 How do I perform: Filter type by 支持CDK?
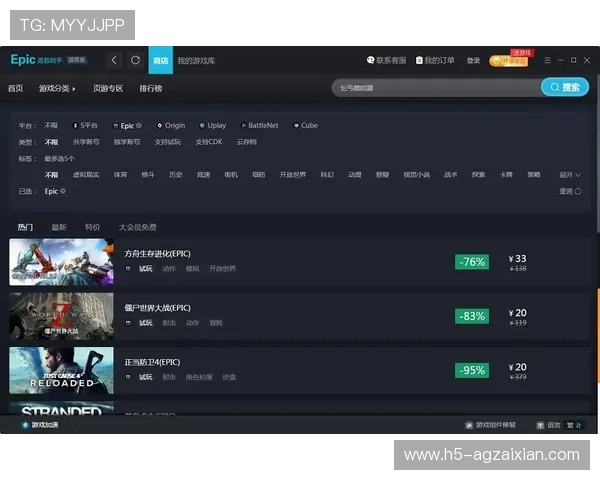(209, 142)
